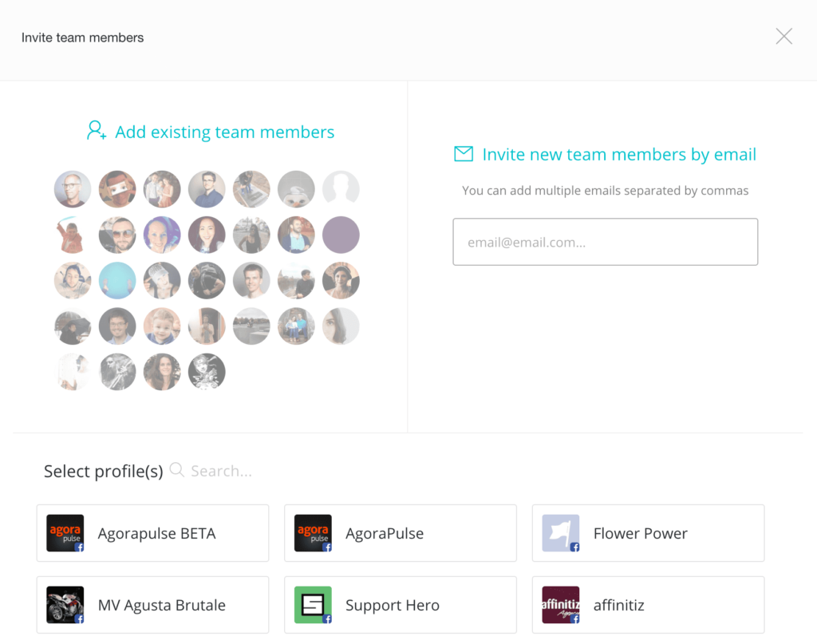The image size is (817, 644).
Task: Pick the bearded man in sunglasses avatar
Action: point(117,235)
